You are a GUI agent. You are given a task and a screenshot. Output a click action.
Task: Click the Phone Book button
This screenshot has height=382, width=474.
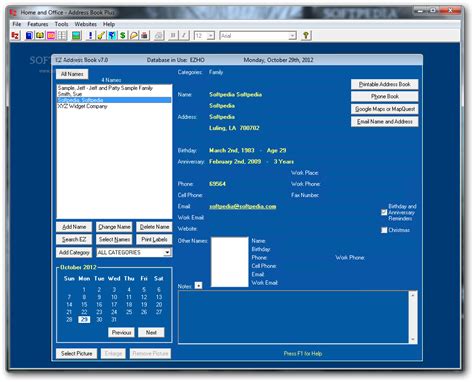click(384, 96)
